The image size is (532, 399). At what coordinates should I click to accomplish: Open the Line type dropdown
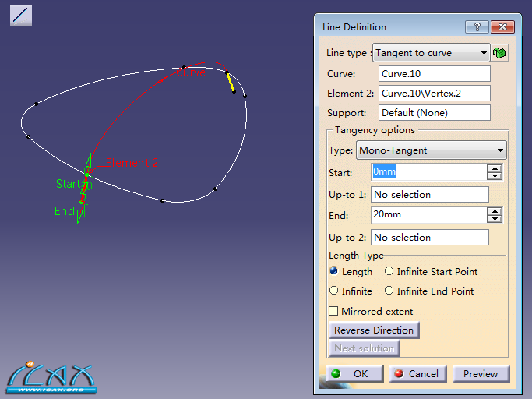point(432,53)
